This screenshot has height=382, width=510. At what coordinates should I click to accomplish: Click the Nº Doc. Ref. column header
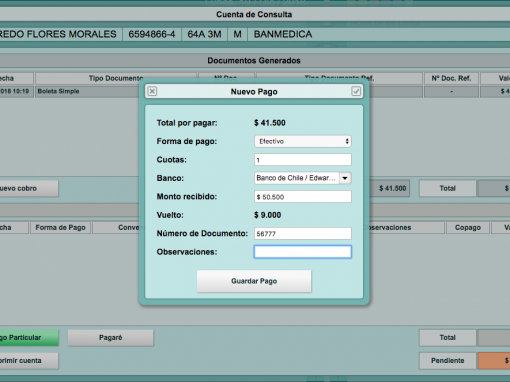tap(451, 78)
